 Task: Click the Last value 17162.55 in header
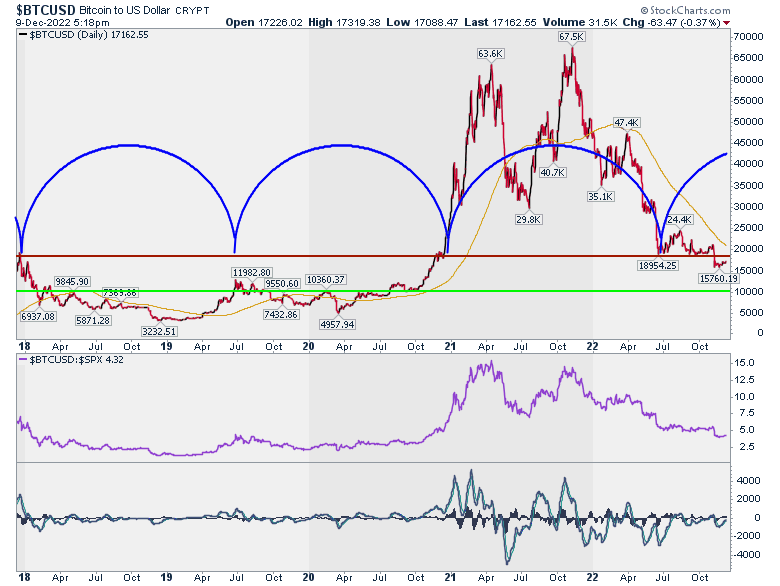click(514, 22)
